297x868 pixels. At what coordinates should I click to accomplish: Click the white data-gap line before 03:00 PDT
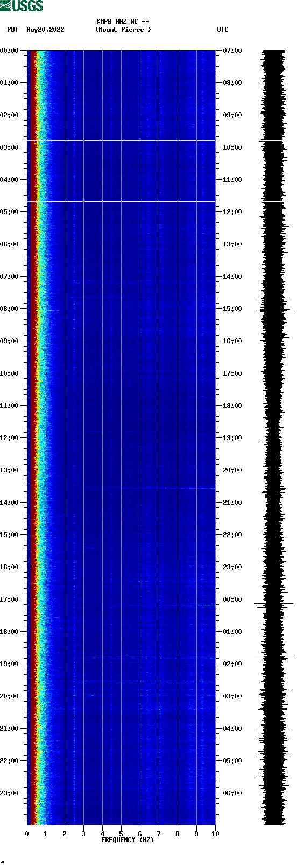click(x=121, y=141)
